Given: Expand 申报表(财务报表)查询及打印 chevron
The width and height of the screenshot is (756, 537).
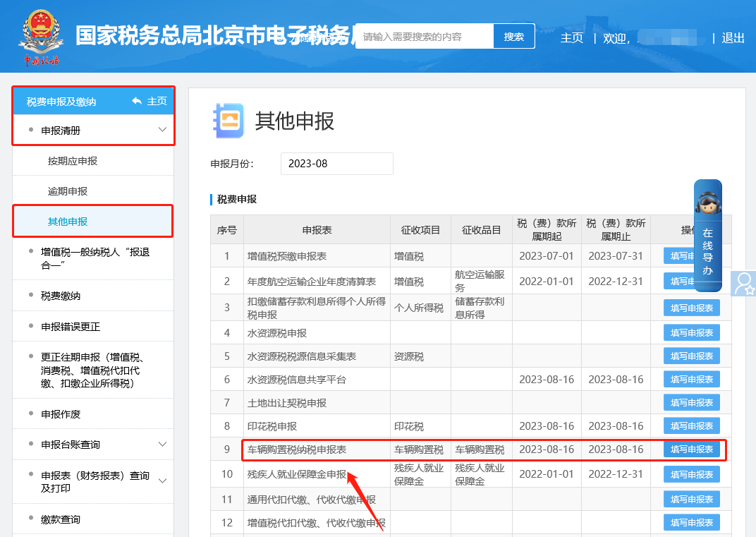Looking at the screenshot, I should [162, 481].
